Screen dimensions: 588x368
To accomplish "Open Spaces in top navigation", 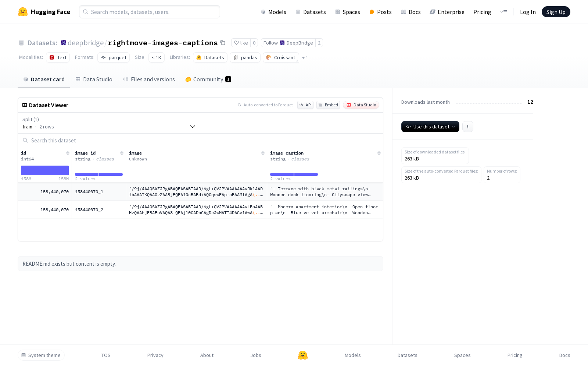I will [348, 12].
